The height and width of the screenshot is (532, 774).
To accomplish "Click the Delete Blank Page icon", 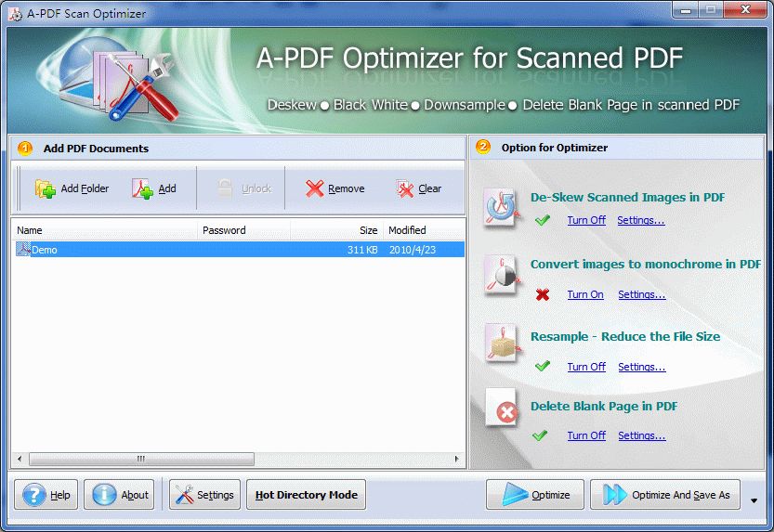I will click(502, 409).
